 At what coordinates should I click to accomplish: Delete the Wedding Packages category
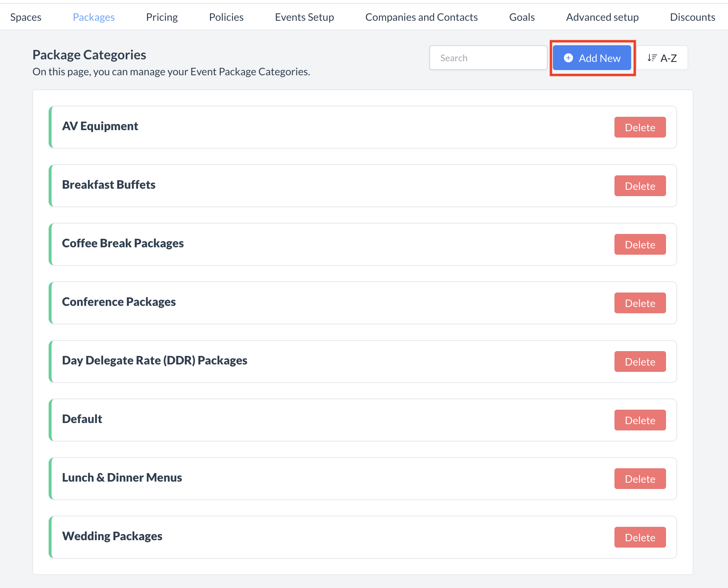point(640,537)
